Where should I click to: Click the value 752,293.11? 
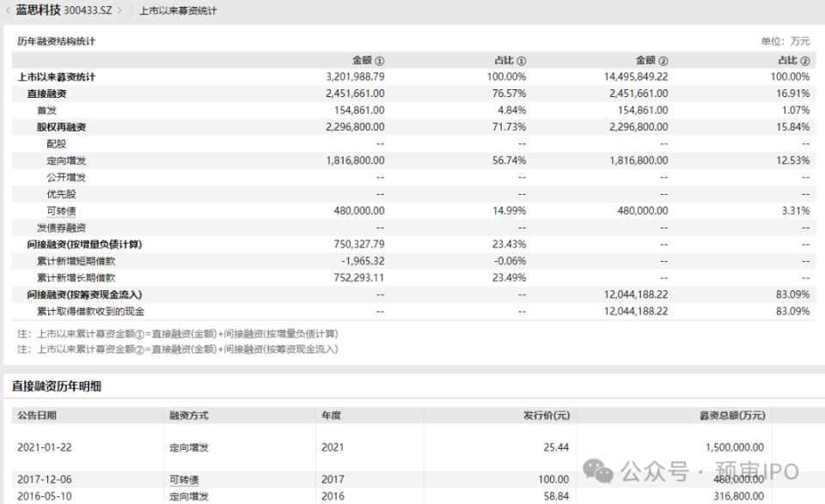tap(359, 278)
